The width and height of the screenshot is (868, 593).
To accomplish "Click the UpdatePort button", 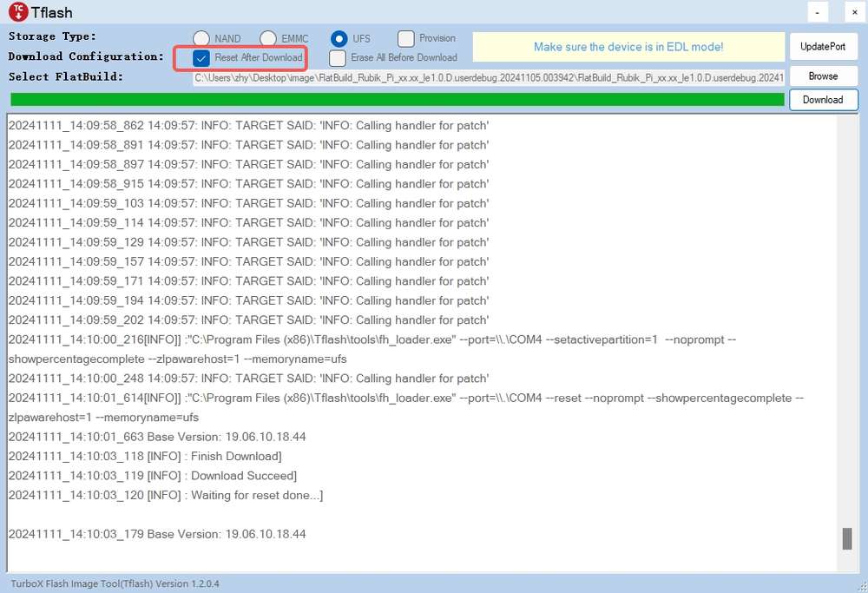I will 823,47.
